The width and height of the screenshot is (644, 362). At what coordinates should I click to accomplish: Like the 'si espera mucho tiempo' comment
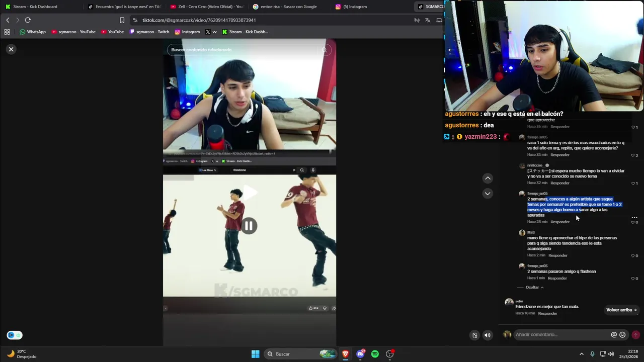click(634, 184)
